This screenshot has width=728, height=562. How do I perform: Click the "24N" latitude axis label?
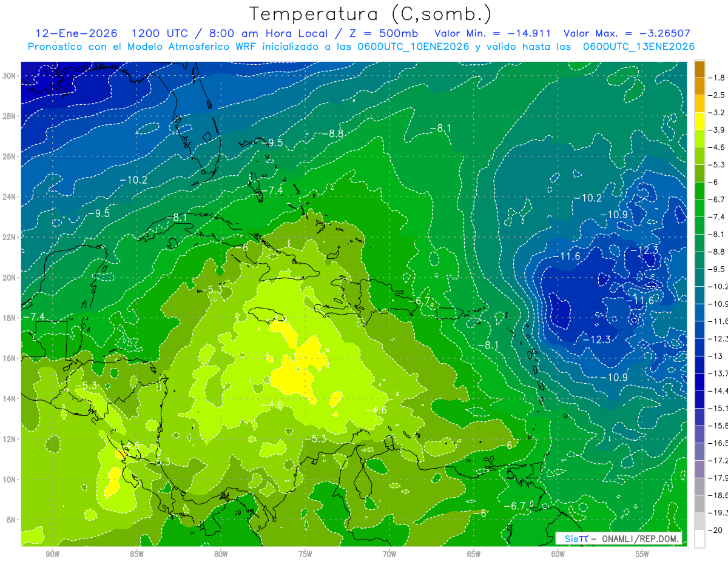click(x=10, y=197)
